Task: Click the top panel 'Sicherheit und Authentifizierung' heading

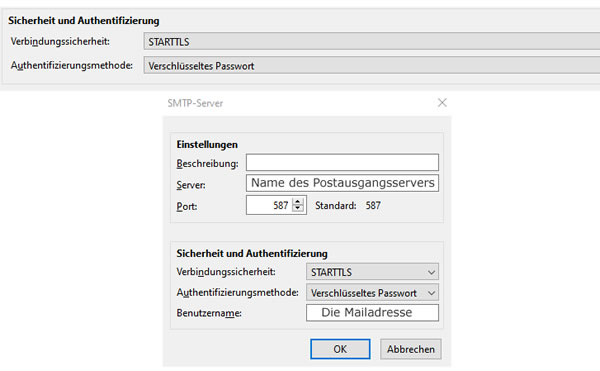Action: pos(84,21)
